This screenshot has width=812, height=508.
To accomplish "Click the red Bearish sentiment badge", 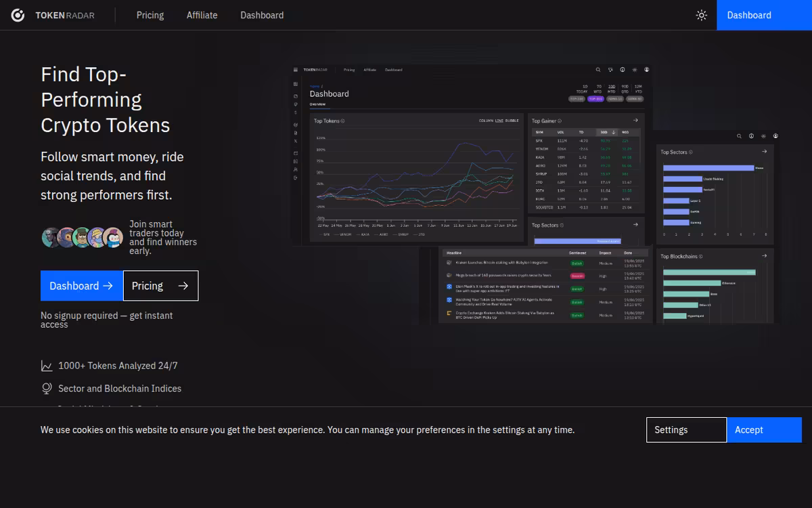I will (x=577, y=276).
